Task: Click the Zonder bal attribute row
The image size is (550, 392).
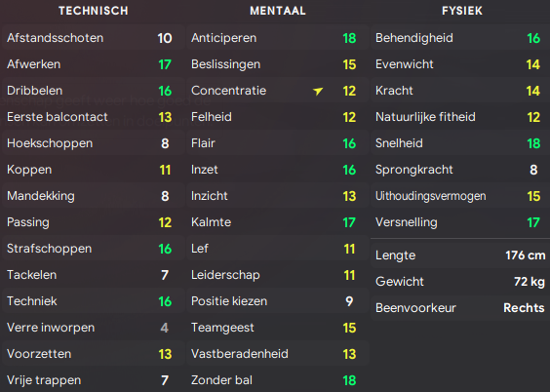Action: [x=278, y=380]
